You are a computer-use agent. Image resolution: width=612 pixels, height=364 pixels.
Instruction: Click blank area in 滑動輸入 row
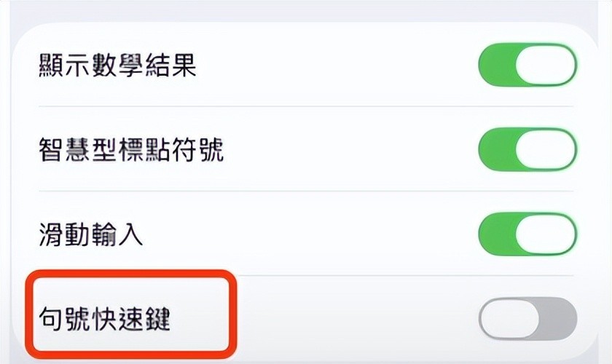(x=306, y=234)
